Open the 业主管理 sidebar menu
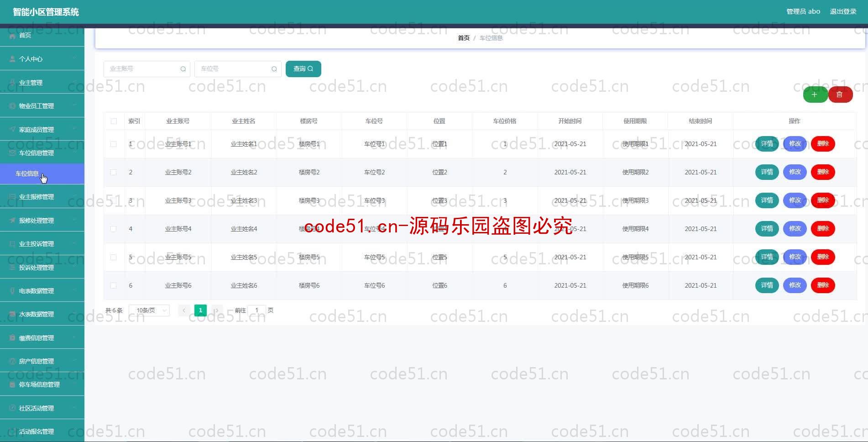The height and width of the screenshot is (442, 868). coord(42,82)
